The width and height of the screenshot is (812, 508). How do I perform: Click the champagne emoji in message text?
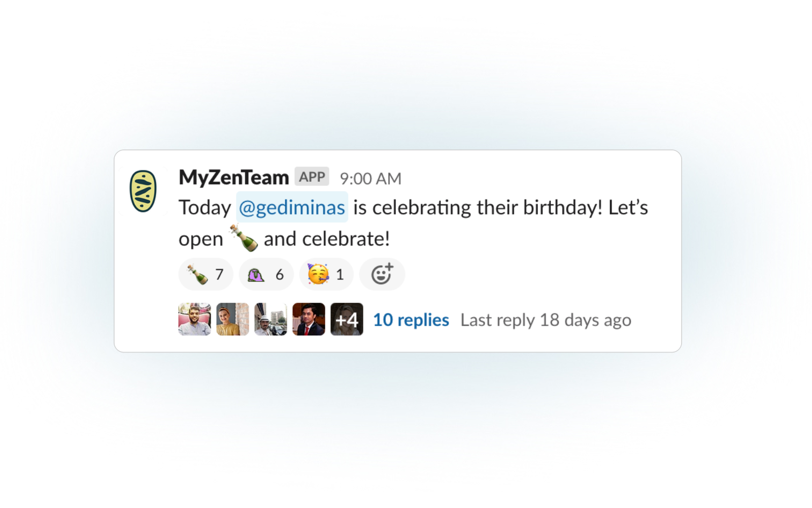point(244,238)
